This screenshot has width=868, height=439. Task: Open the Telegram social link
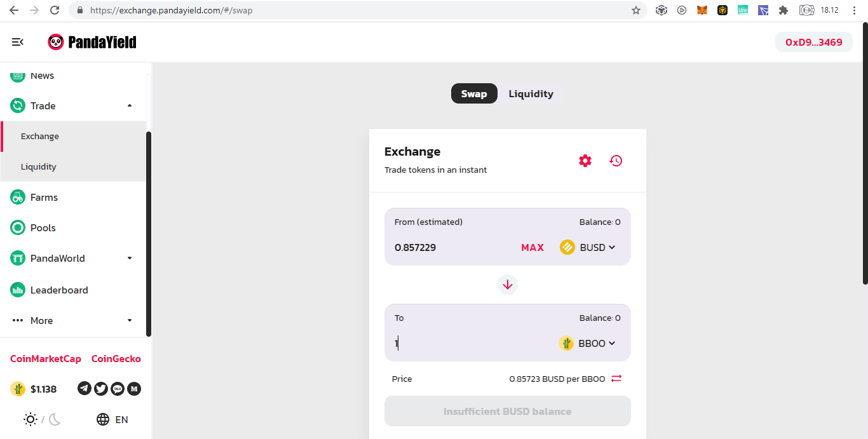[85, 389]
